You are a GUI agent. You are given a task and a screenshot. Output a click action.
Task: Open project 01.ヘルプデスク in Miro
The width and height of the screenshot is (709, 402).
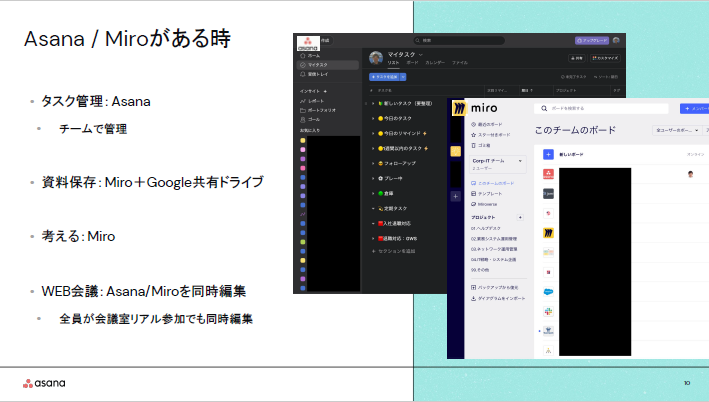point(486,228)
